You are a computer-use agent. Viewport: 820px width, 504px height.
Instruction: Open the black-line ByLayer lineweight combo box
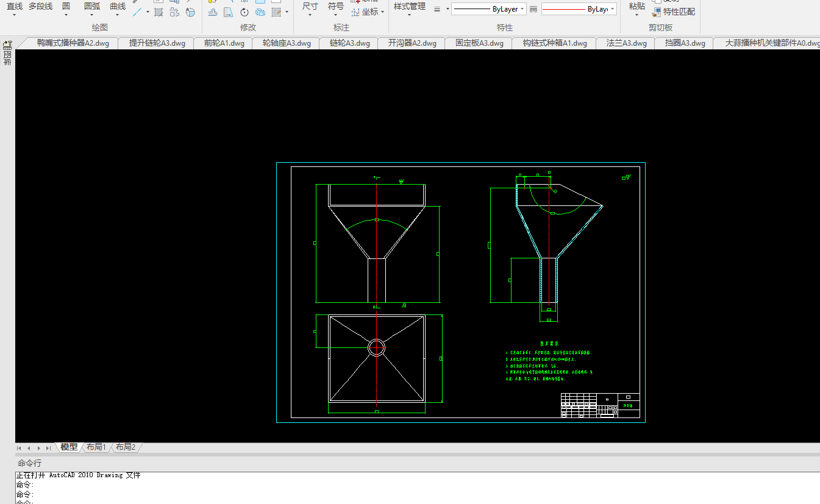[x=488, y=9]
